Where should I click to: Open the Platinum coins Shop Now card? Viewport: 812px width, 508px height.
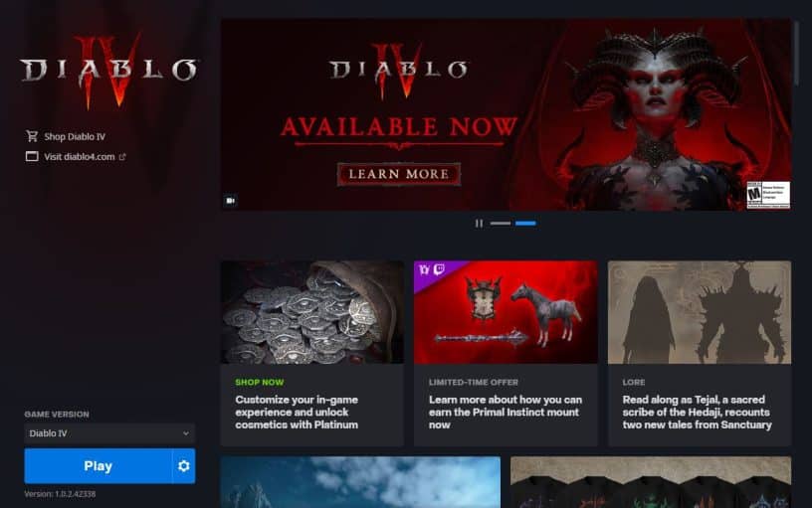coord(311,353)
